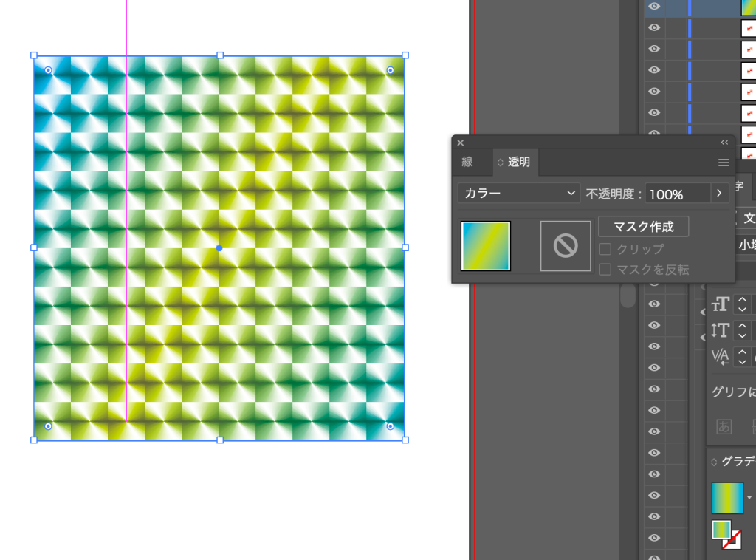The width and height of the screenshot is (756, 560).
Task: Check the マスクを反転 checkbox
Action: [x=605, y=270]
